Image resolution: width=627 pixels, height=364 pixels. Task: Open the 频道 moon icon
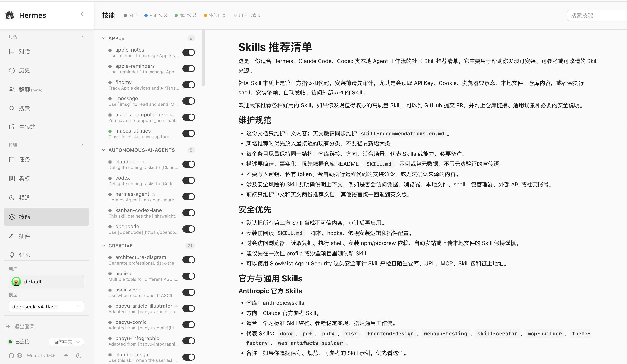12,198
